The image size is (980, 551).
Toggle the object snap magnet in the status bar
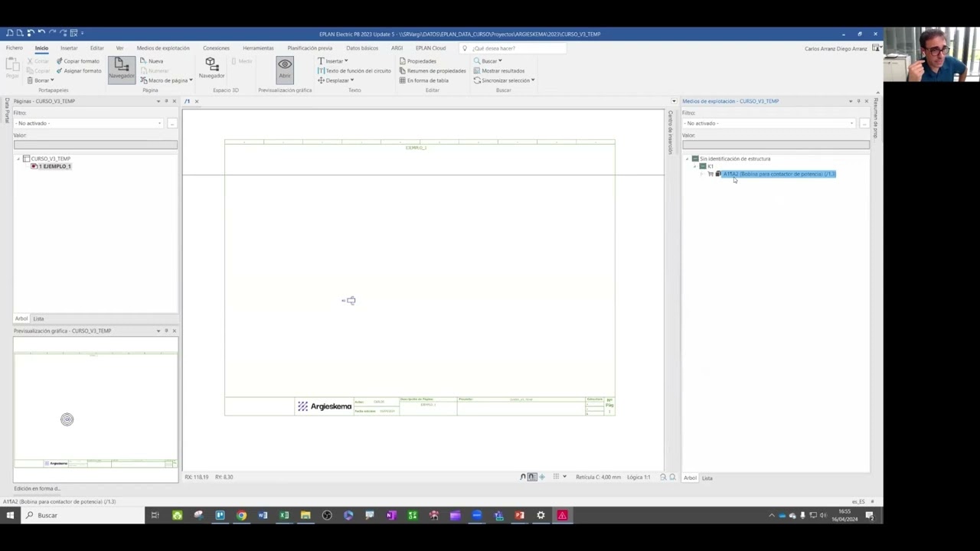click(x=523, y=477)
